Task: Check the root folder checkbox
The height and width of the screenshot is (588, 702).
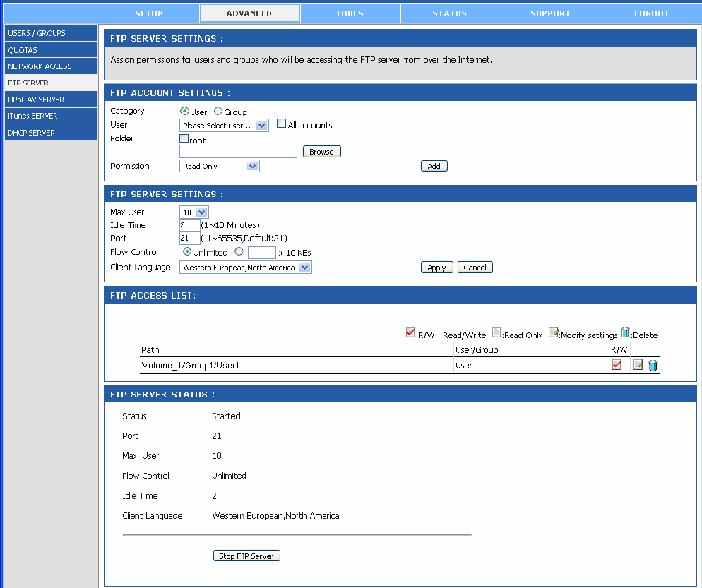Action: [x=184, y=139]
